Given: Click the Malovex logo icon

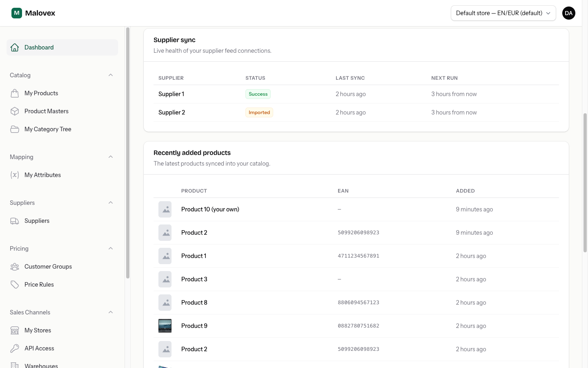Looking at the screenshot, I should pos(17,13).
